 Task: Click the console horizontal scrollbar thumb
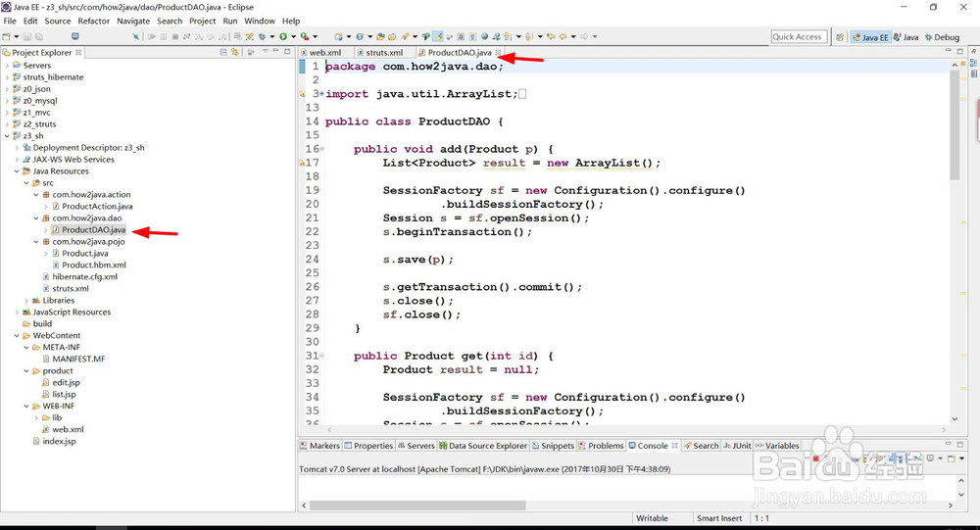(x=417, y=505)
